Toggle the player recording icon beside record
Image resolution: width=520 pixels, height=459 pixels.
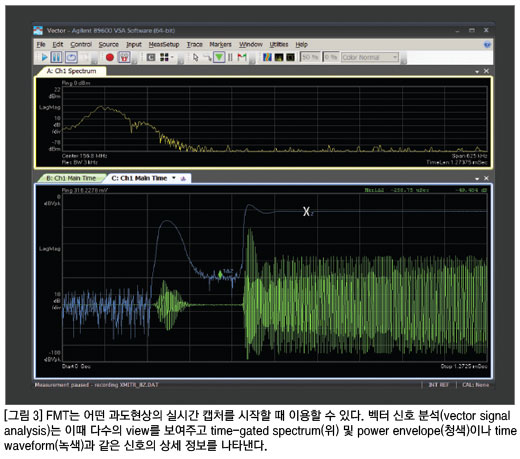pyautogui.click(x=124, y=57)
